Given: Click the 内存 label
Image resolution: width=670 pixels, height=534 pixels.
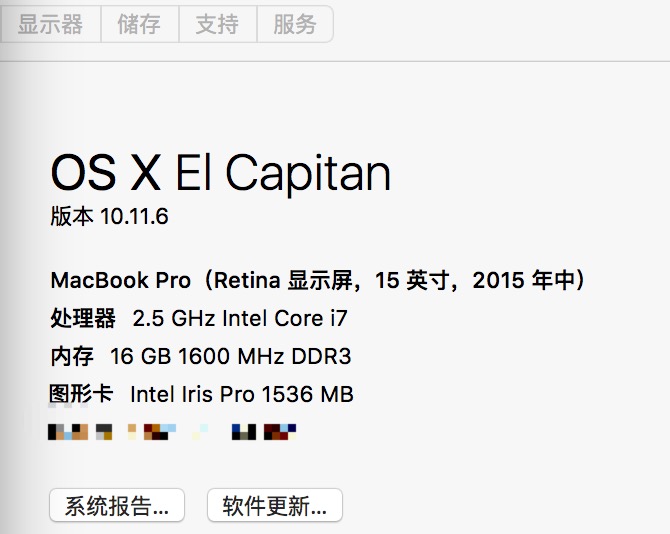Looking at the screenshot, I should [x=71, y=356].
